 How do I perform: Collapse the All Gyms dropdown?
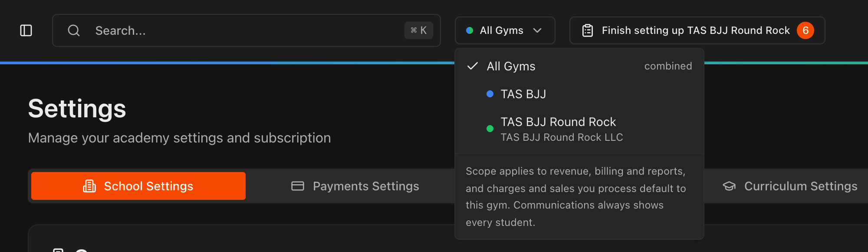point(505,30)
